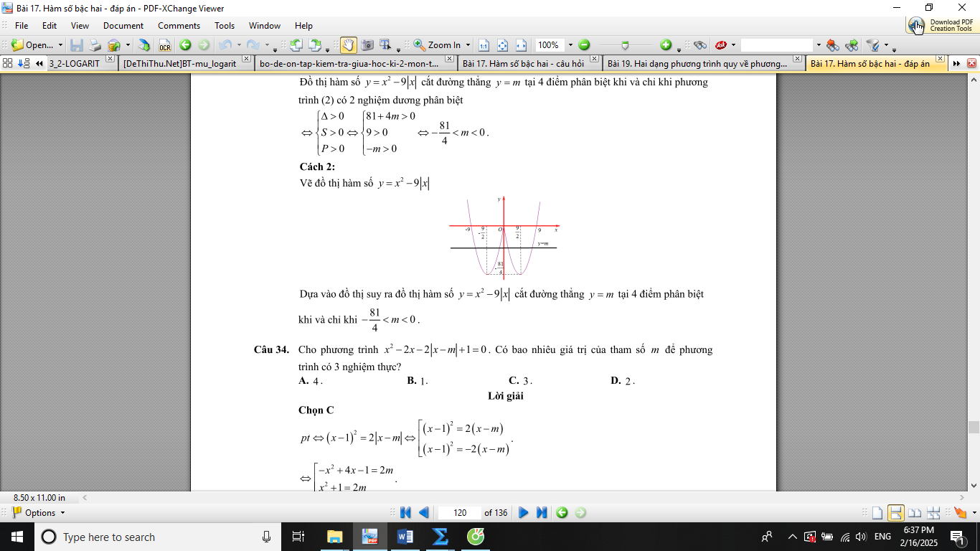Open the Find binoculars tool
Image resolution: width=980 pixels, height=551 pixels.
[x=700, y=45]
